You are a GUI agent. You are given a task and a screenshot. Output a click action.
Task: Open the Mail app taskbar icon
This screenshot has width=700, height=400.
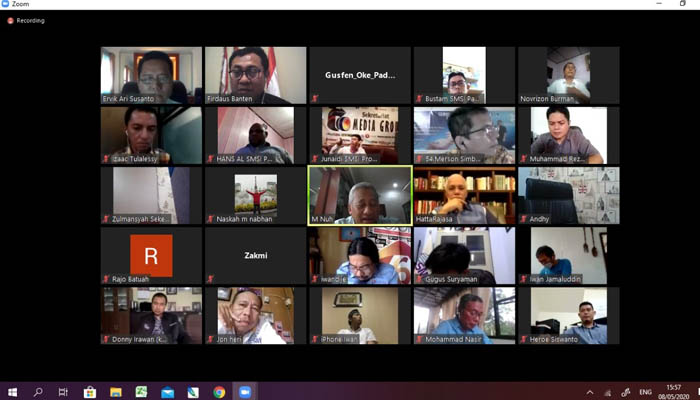tap(167, 391)
